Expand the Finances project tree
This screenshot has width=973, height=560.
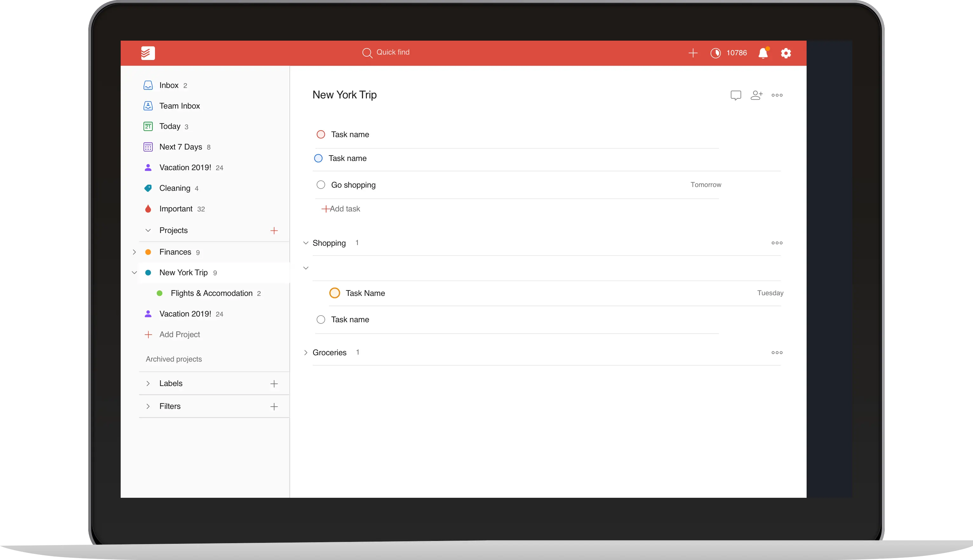(134, 252)
